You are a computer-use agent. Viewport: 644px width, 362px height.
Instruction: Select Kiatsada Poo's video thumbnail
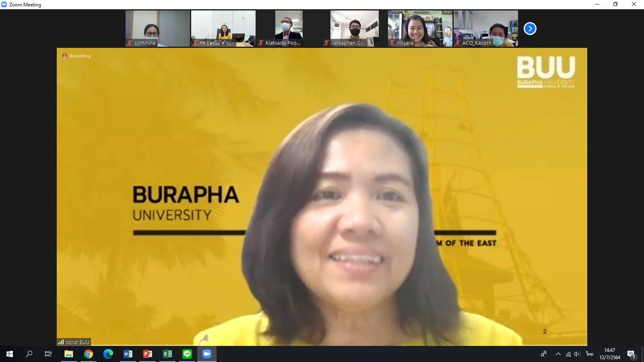(289, 28)
